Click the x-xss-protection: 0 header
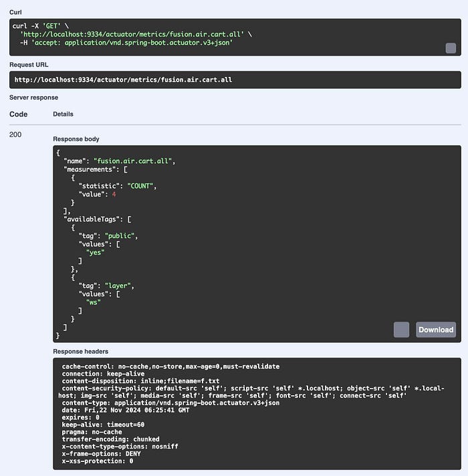468x476 pixels. coord(98,461)
